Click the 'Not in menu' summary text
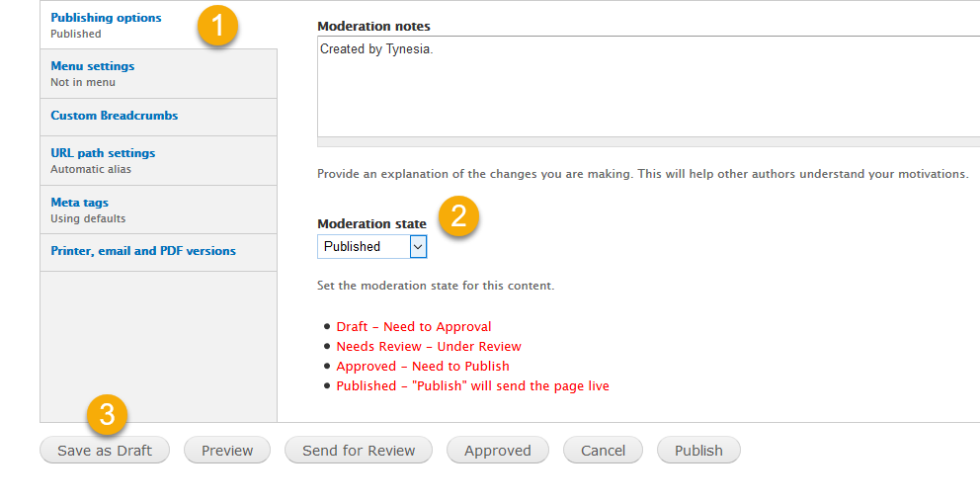Screen dimensions: 980x504 click(83, 83)
